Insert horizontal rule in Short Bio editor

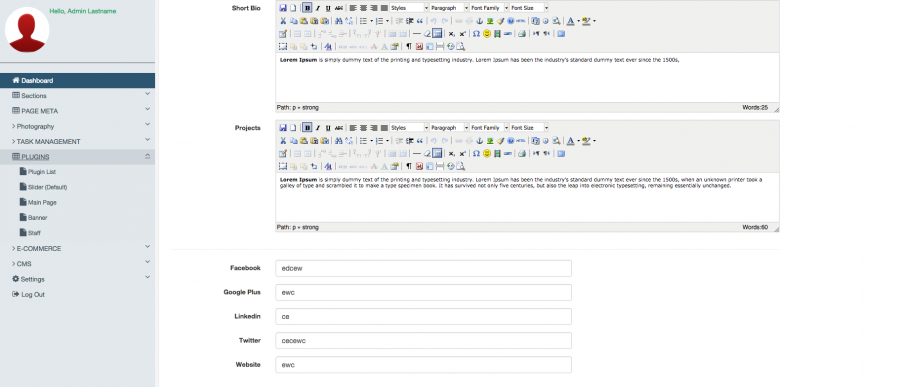coord(417,33)
